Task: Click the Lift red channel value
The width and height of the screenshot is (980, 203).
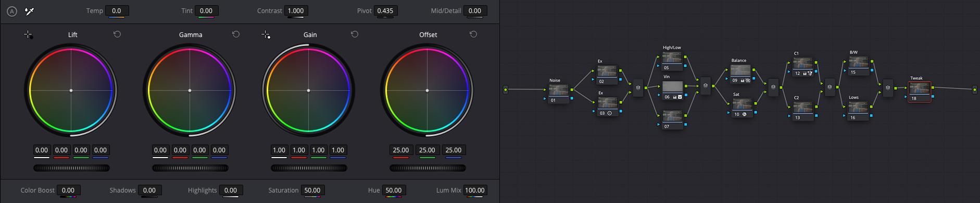Action: point(61,150)
